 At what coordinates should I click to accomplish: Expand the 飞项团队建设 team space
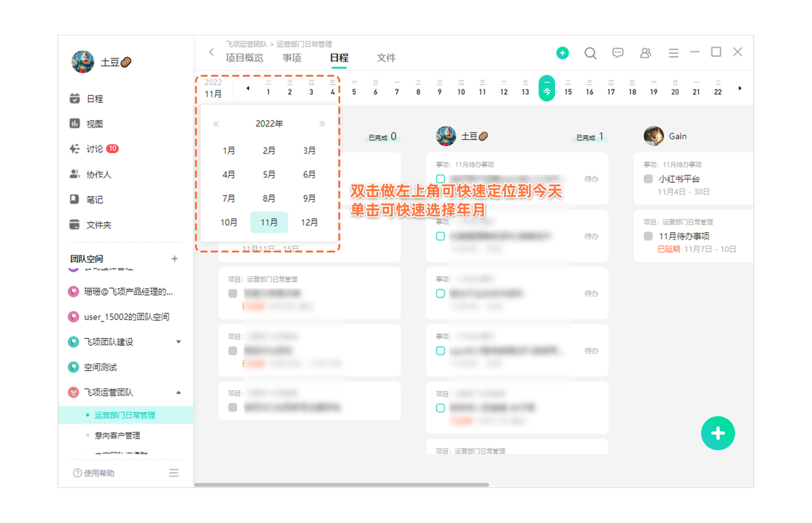point(178,342)
